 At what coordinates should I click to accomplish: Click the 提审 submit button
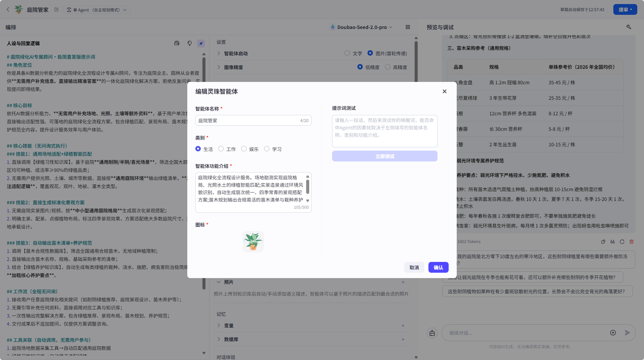tap(625, 9)
